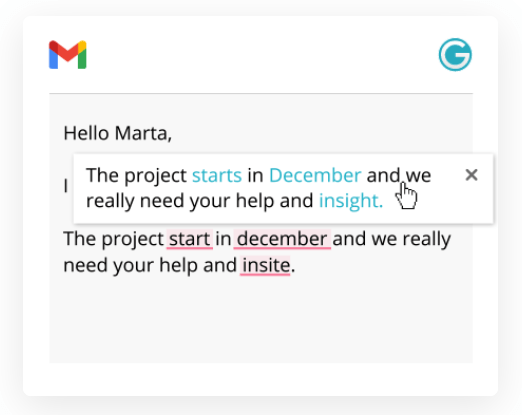Click "need your help and" in the email

[x=150, y=266]
